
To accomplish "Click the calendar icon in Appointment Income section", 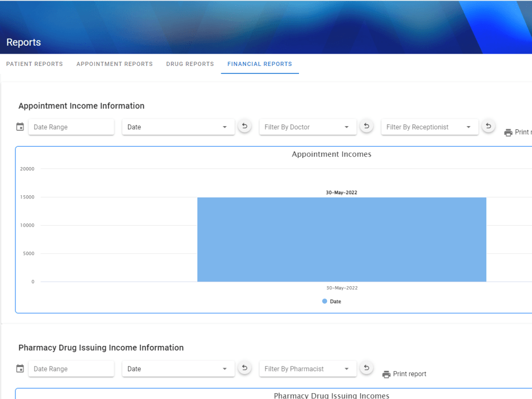I will point(20,127).
